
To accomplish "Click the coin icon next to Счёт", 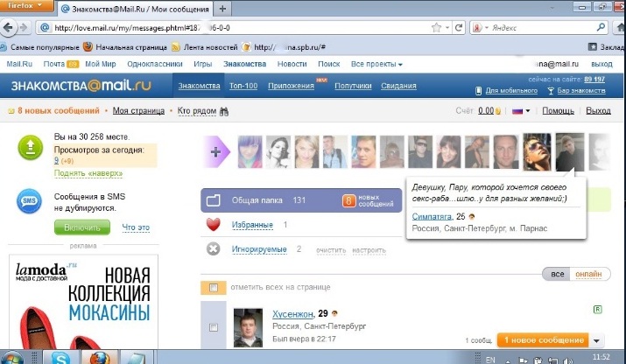I will (x=498, y=111).
